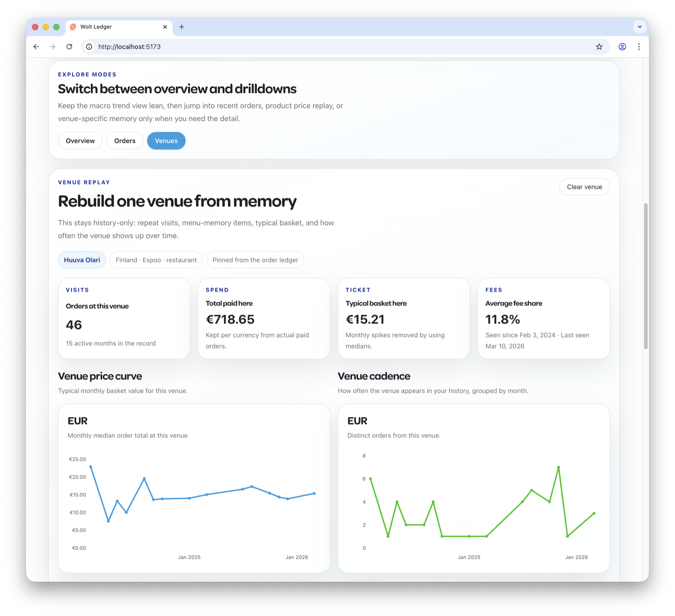
Task: Click the Finland · Espoo · restaurant chip
Action: pos(156,260)
